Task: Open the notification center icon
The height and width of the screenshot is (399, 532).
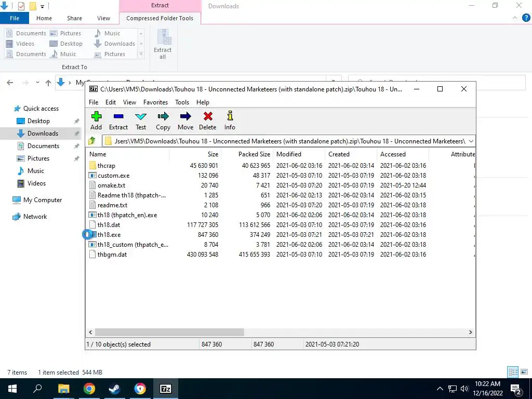Action: 516,389
